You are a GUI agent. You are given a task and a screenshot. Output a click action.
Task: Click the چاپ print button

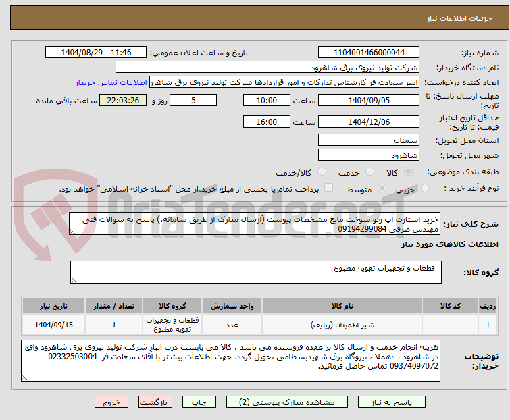pos(199,402)
